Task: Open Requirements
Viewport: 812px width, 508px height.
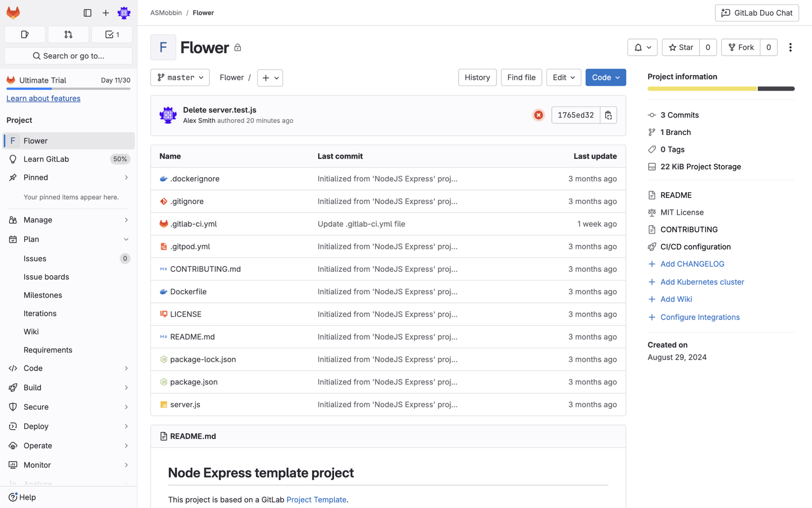Action: tap(69, 350)
